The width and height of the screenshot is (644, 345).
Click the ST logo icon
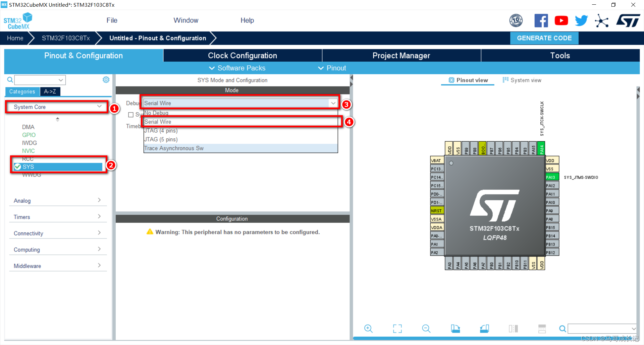[628, 21]
